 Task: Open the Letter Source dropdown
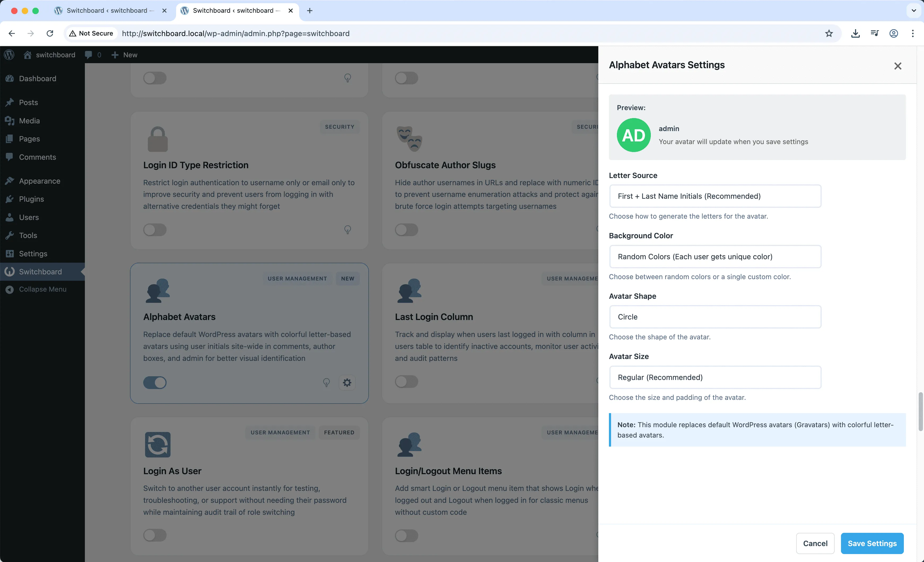click(715, 196)
